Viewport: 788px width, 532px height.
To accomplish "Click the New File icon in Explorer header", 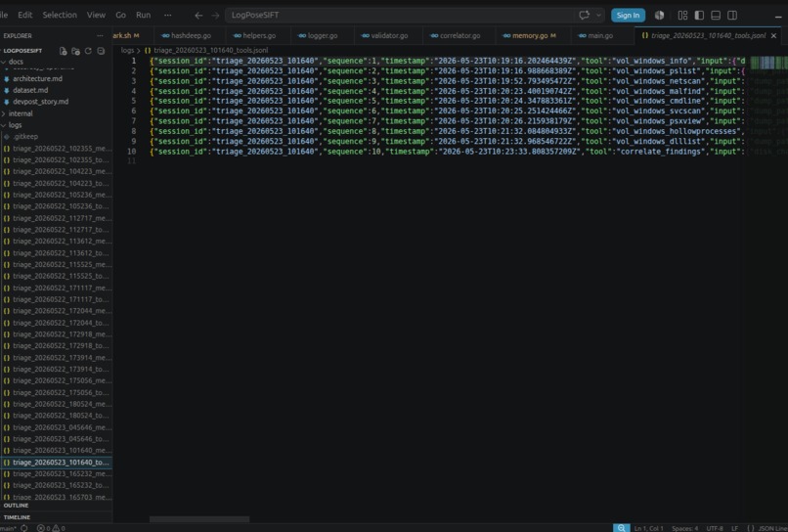I will 63,51.
